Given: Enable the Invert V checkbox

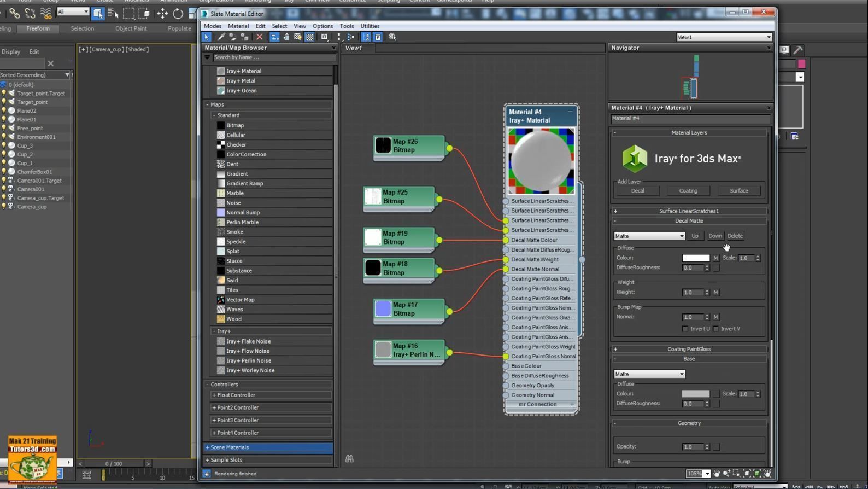Looking at the screenshot, I should click(x=716, y=329).
